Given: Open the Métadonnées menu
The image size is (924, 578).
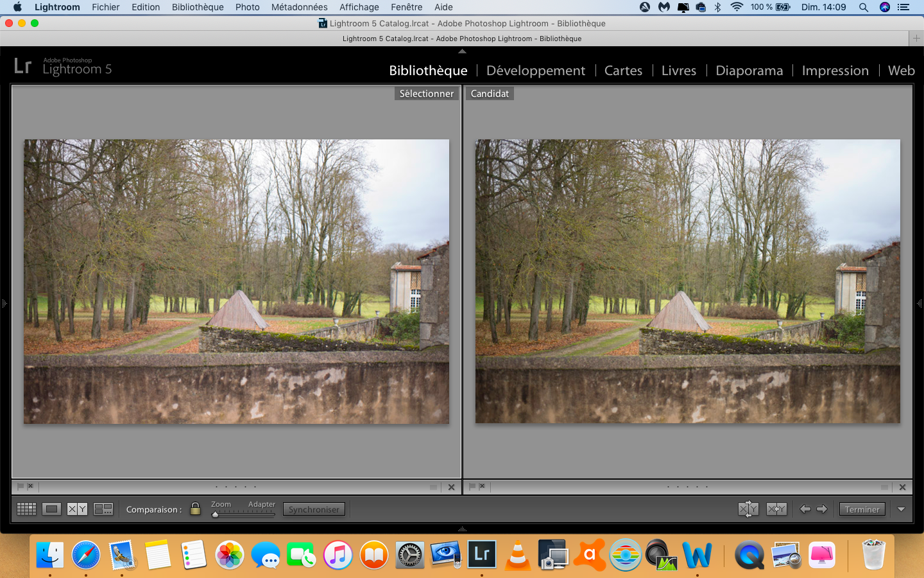Looking at the screenshot, I should pos(299,7).
